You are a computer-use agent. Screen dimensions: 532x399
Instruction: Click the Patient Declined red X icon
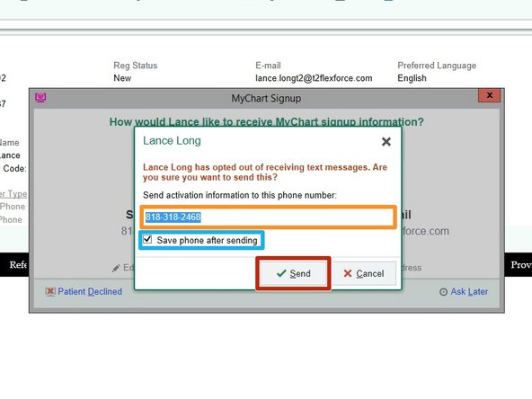coord(50,291)
